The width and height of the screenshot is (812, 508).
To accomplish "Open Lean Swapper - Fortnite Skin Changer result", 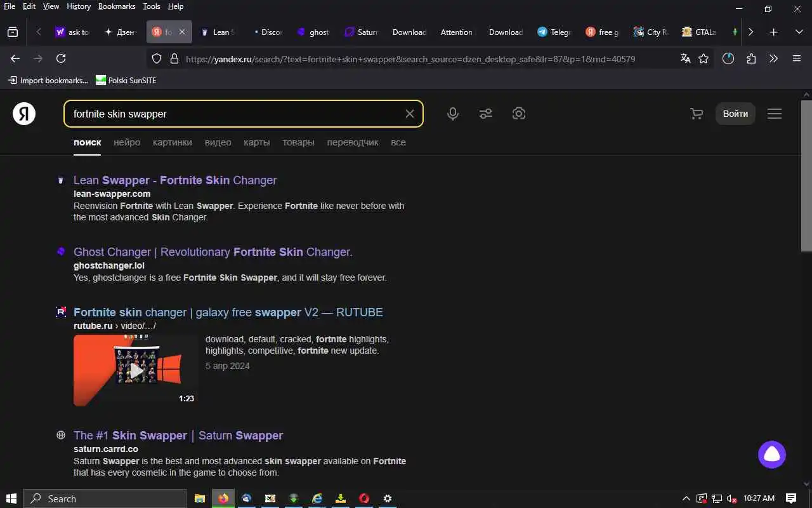I will [x=175, y=180].
